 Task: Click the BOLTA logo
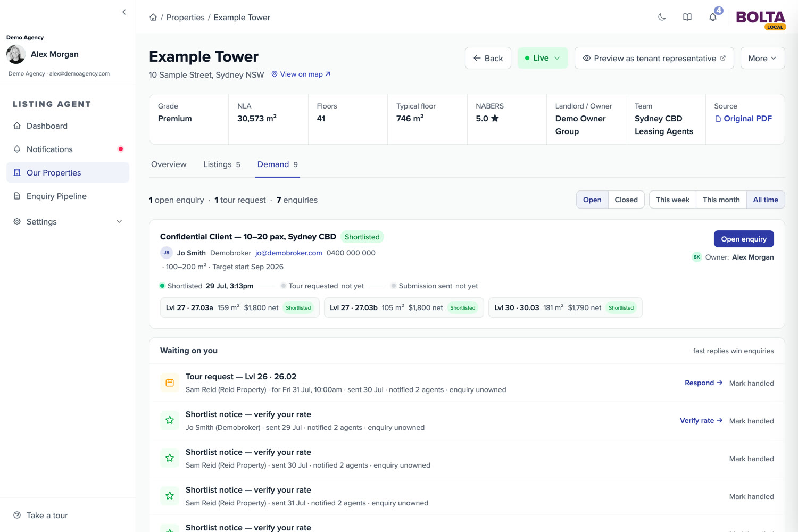[x=761, y=19]
